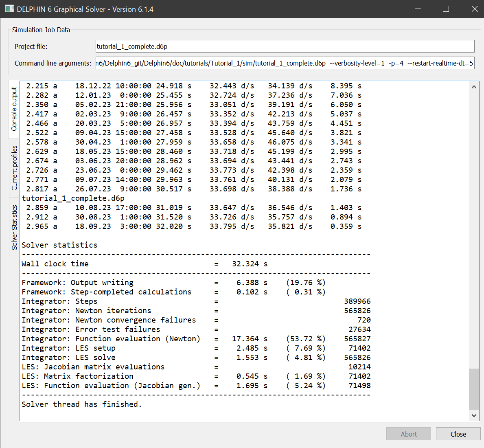Click 'LES: Matrix factorization' line
Image resolution: width=484 pixels, height=448 pixels.
(196, 376)
